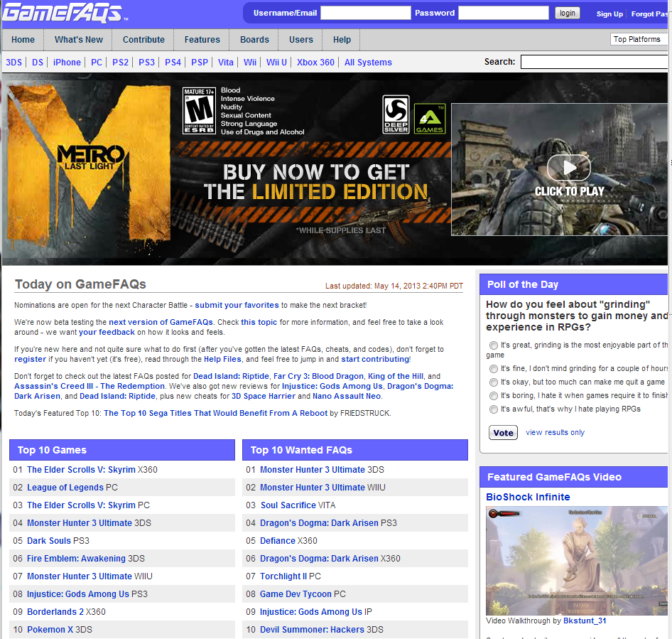This screenshot has height=639, width=672.
Task: Open the What's New section
Action: (x=78, y=40)
